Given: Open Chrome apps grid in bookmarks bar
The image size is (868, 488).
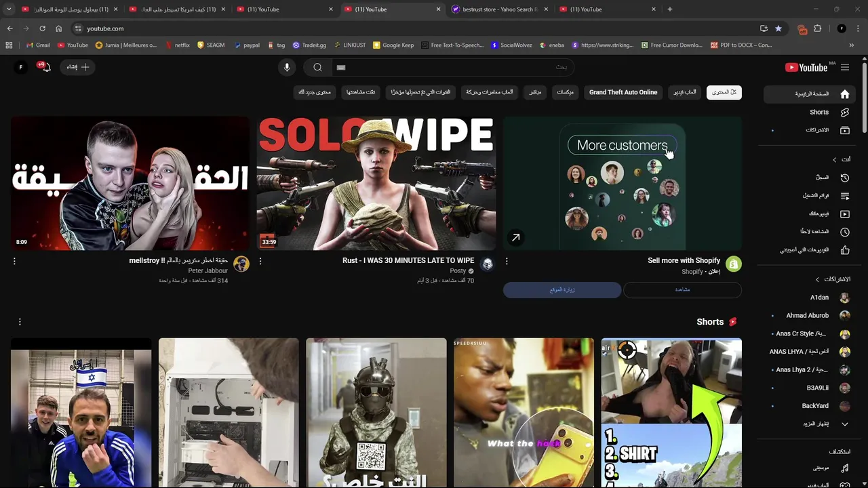Looking at the screenshot, I should 9,45.
